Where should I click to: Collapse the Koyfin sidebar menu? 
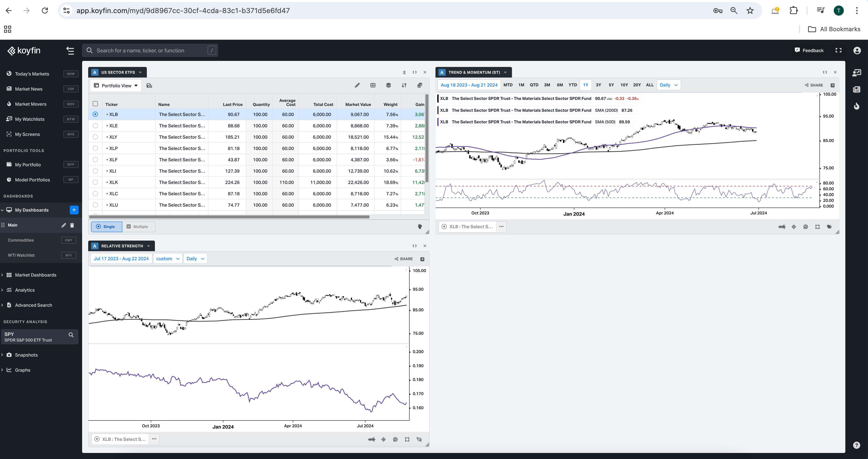coord(70,51)
